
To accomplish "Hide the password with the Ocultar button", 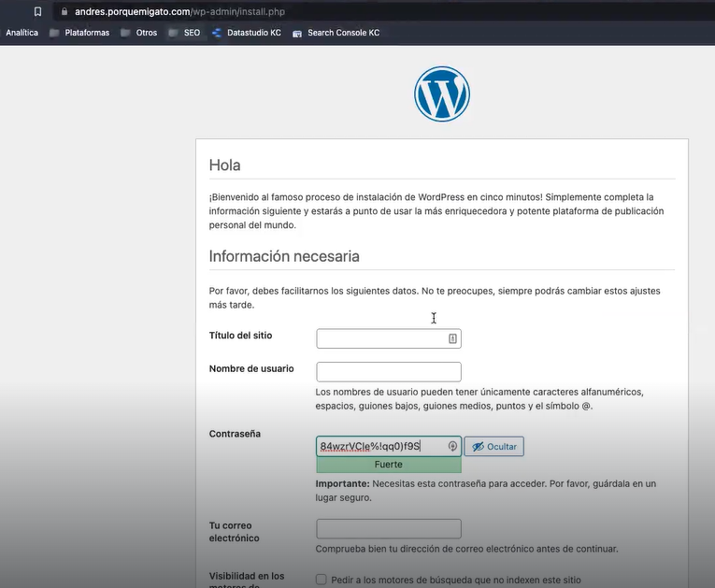I will click(493, 446).
